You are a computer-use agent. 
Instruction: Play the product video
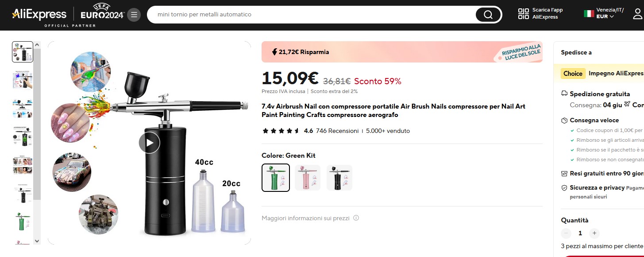click(x=149, y=143)
